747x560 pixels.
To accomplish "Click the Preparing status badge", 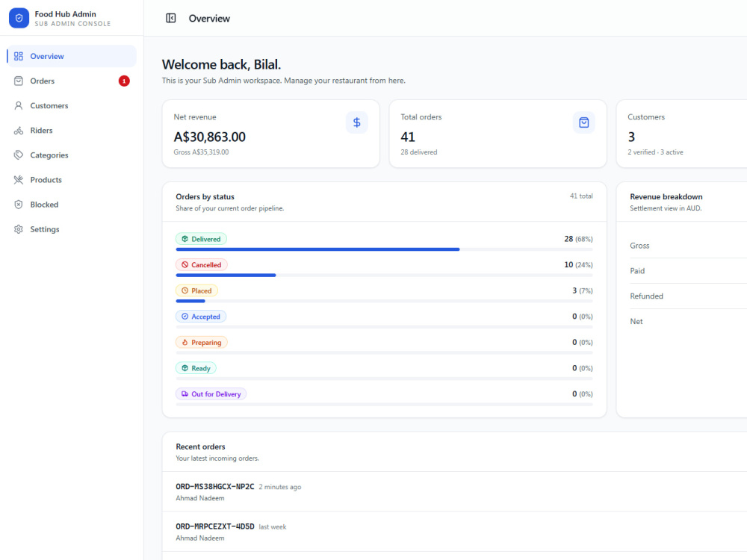I will point(202,343).
